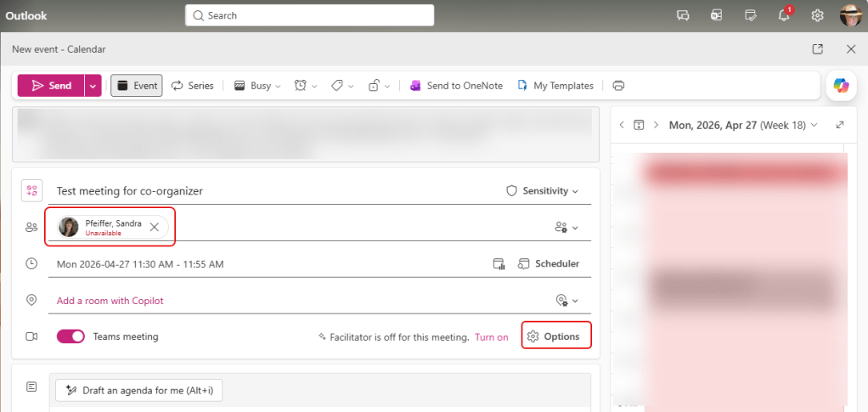Pop out event into new window
The width and height of the screenshot is (868, 412).
coord(817,49)
